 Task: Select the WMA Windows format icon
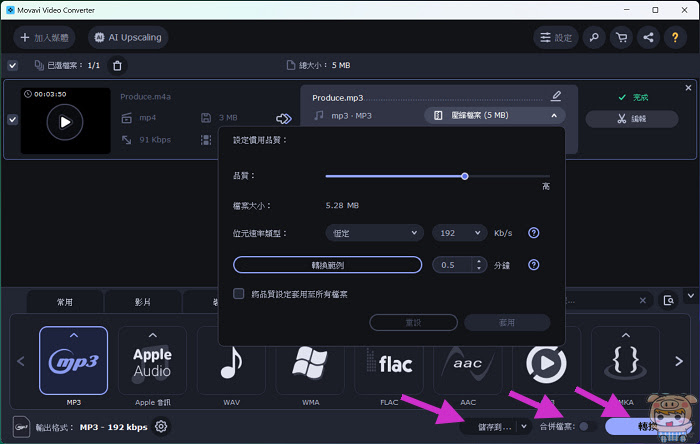pyautogui.click(x=310, y=362)
